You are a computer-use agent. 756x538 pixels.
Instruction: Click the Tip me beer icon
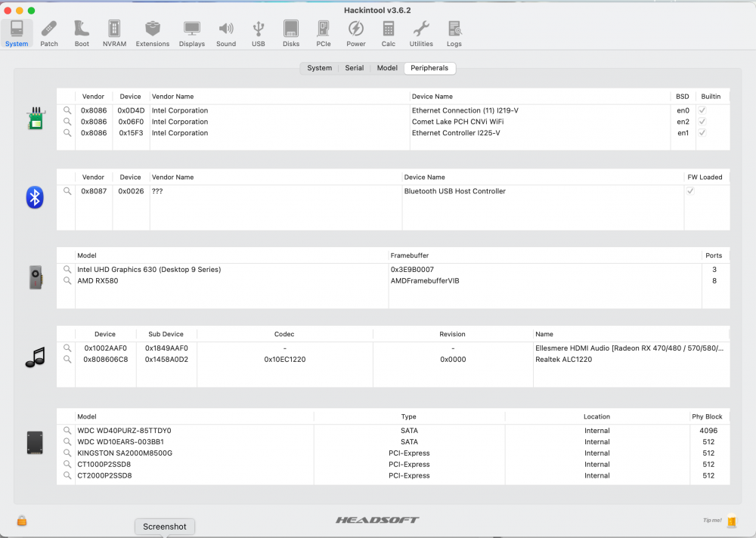click(x=732, y=520)
